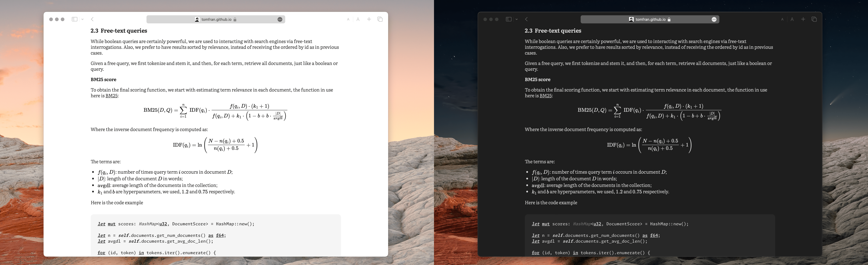Open a new tab in dark window

point(803,19)
